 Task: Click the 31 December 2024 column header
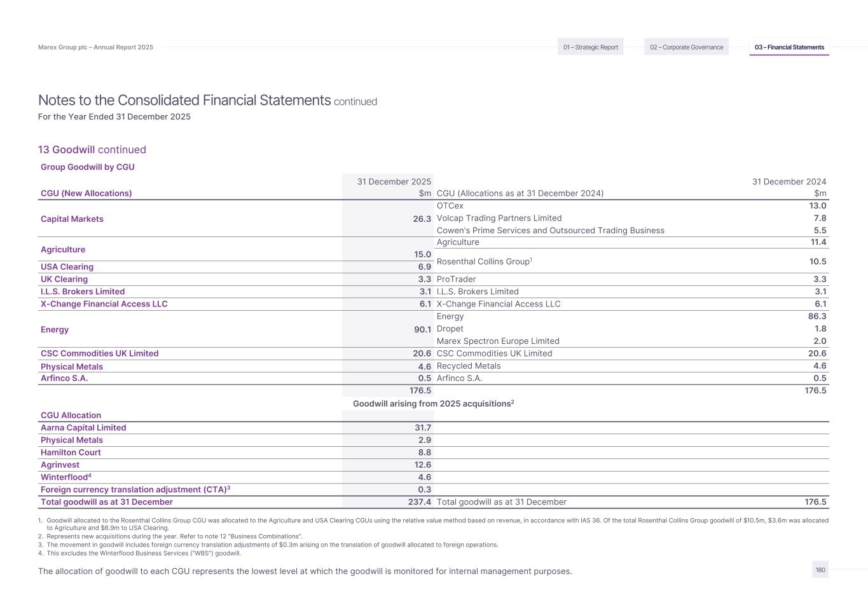(x=789, y=182)
